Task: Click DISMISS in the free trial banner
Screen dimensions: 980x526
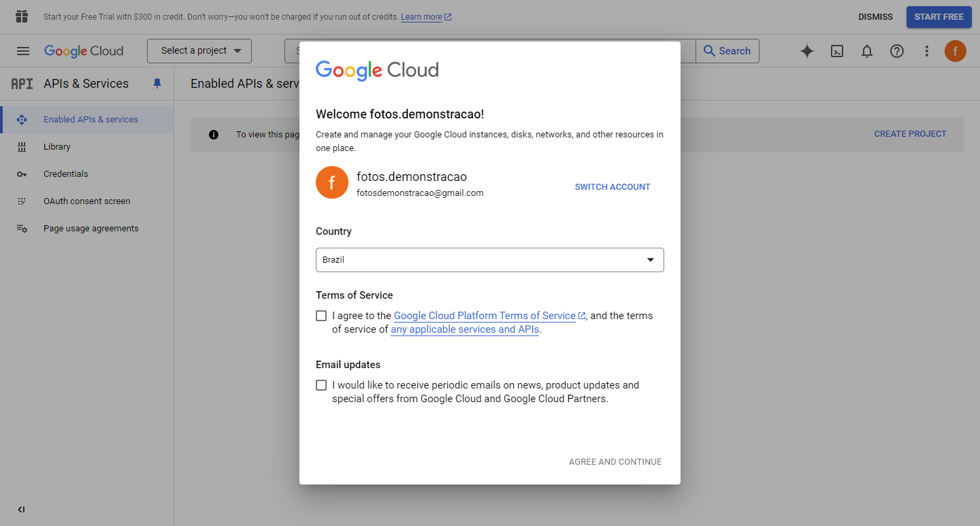Action: click(x=875, y=17)
